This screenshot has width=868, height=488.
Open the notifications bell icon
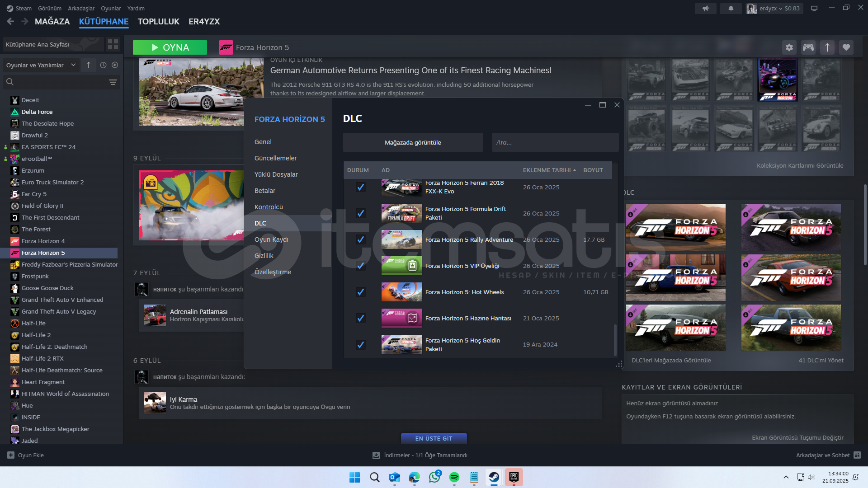[x=731, y=9]
